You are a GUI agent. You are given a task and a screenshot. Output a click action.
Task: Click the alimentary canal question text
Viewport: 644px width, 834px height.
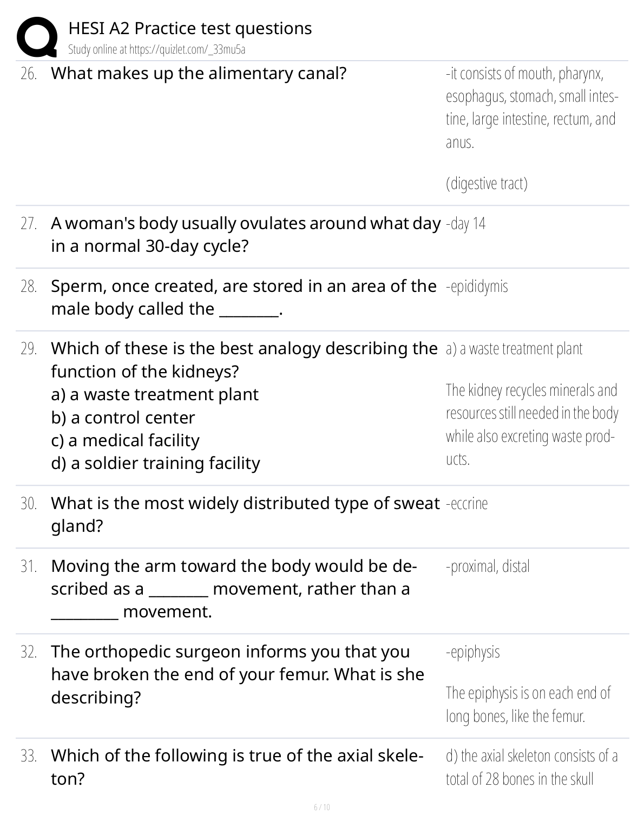pyautogui.click(x=199, y=73)
